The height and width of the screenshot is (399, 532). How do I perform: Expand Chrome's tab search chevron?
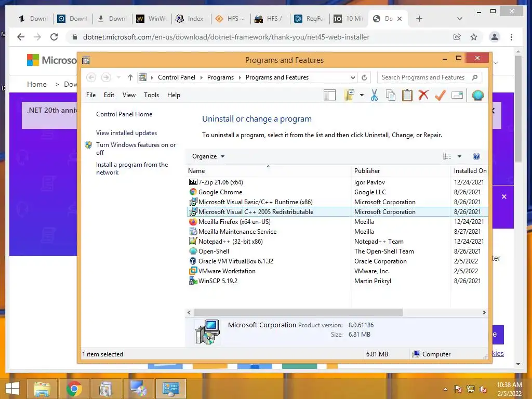pyautogui.click(x=459, y=19)
